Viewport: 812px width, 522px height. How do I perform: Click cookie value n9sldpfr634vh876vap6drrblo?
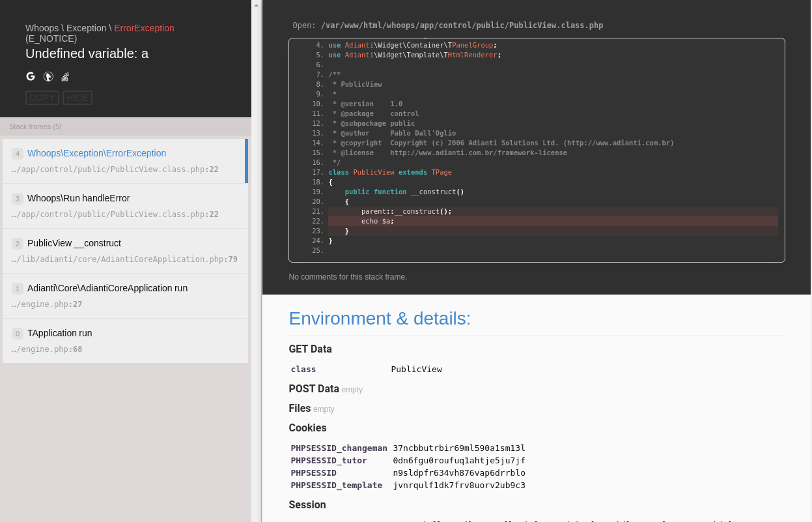[459, 473]
